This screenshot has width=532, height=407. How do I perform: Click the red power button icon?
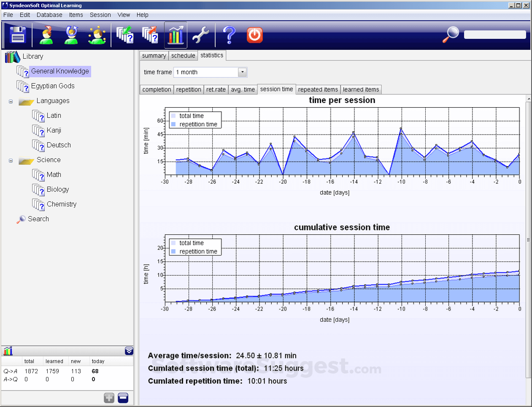click(x=255, y=35)
